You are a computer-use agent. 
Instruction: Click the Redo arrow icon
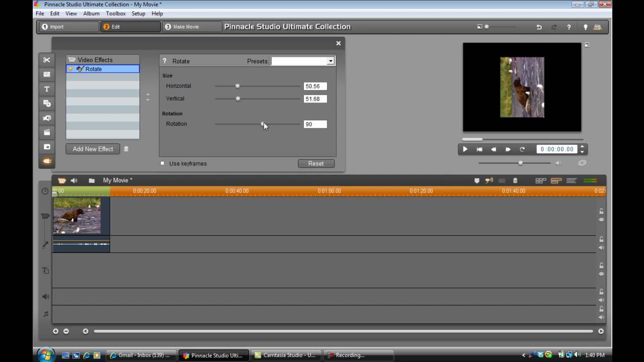(554, 27)
